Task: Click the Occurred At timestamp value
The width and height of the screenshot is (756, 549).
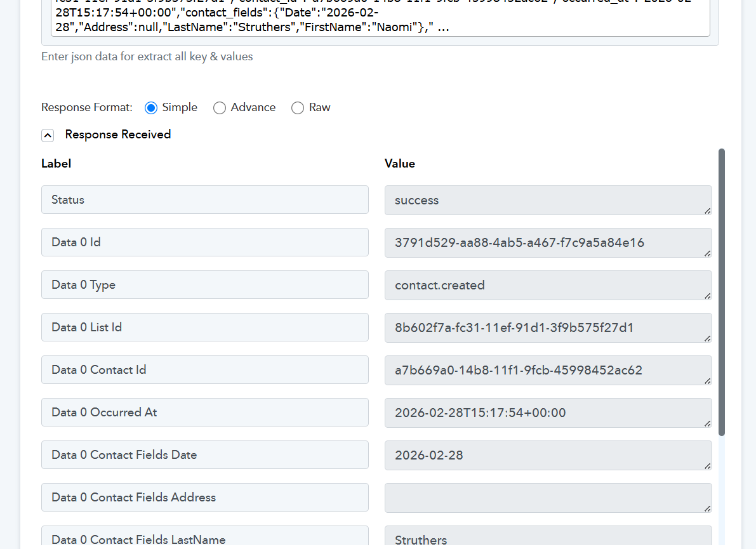Action: [x=547, y=413]
